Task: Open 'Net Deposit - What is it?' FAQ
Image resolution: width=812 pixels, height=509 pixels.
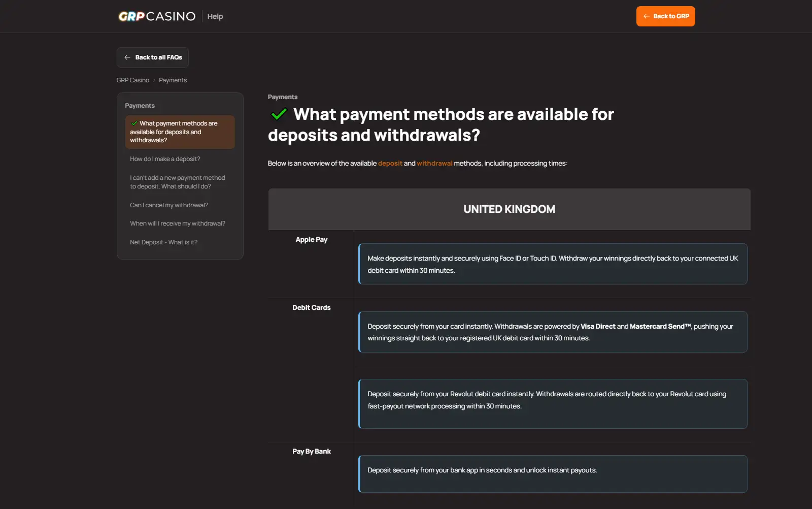Action: click(163, 242)
